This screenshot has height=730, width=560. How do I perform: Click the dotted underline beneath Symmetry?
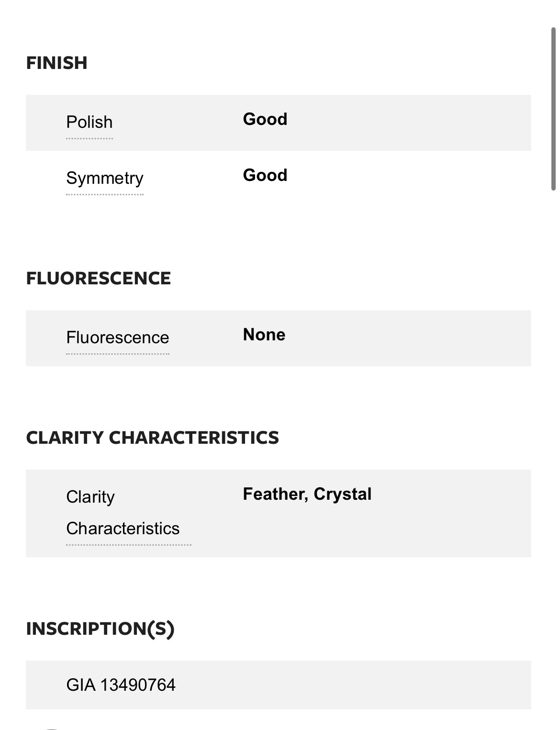point(105,195)
